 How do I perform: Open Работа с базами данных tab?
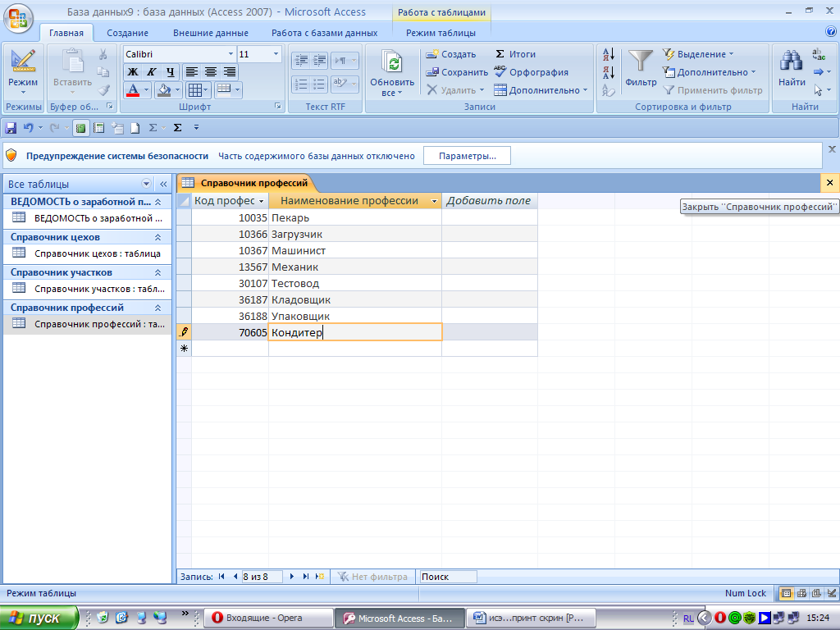click(324, 33)
